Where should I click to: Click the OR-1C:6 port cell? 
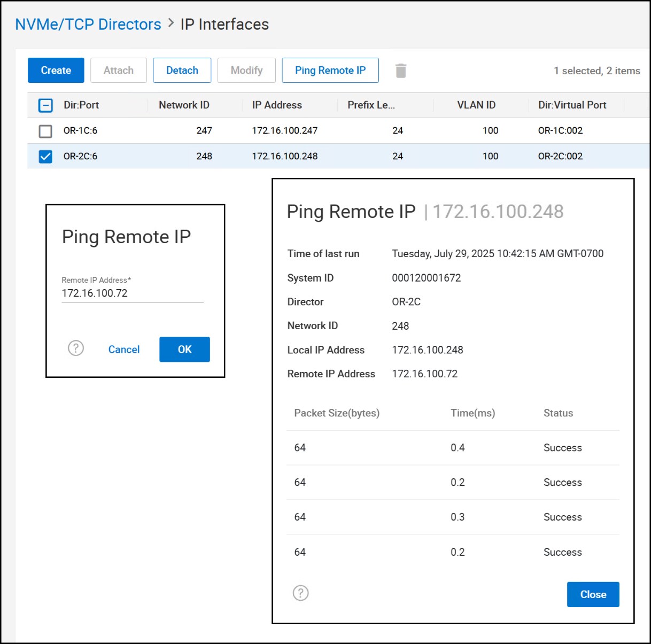tap(80, 131)
